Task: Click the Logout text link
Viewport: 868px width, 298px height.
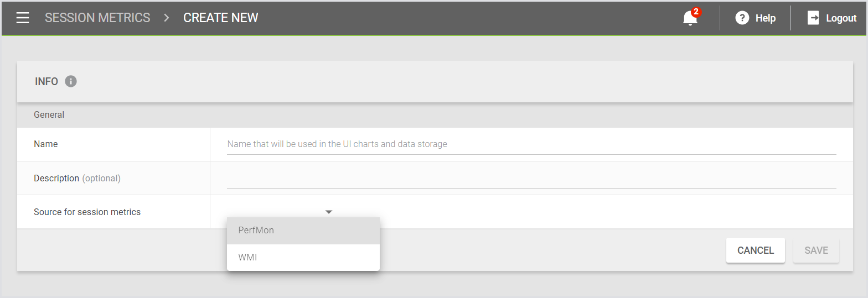Action: 841,18
